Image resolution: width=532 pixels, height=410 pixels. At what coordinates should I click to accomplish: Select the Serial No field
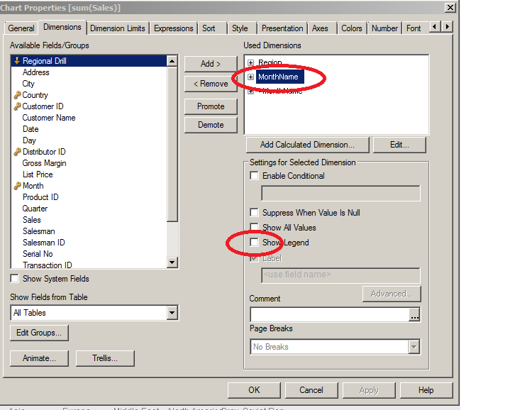point(38,254)
